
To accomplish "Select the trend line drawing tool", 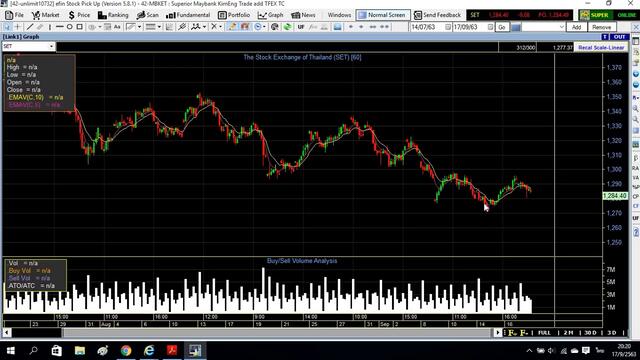I will (29, 27).
